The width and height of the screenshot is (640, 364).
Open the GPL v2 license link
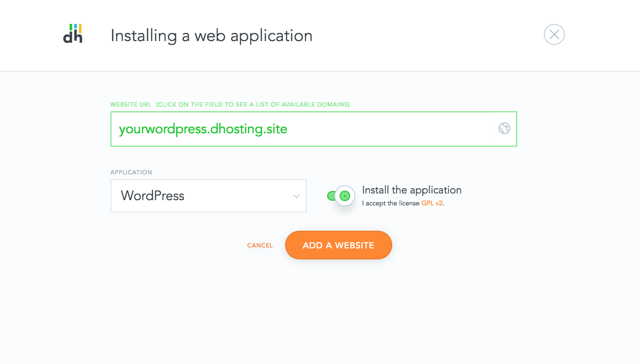click(x=432, y=203)
